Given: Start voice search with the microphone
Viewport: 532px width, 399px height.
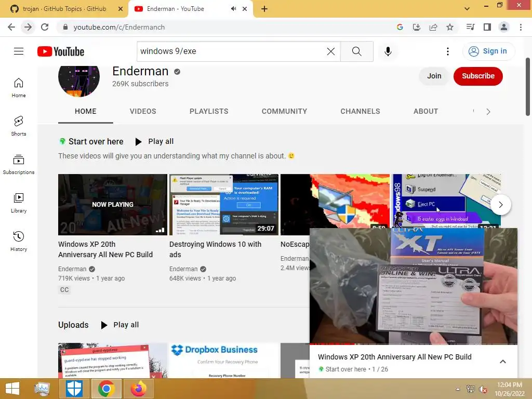Looking at the screenshot, I should 388,51.
